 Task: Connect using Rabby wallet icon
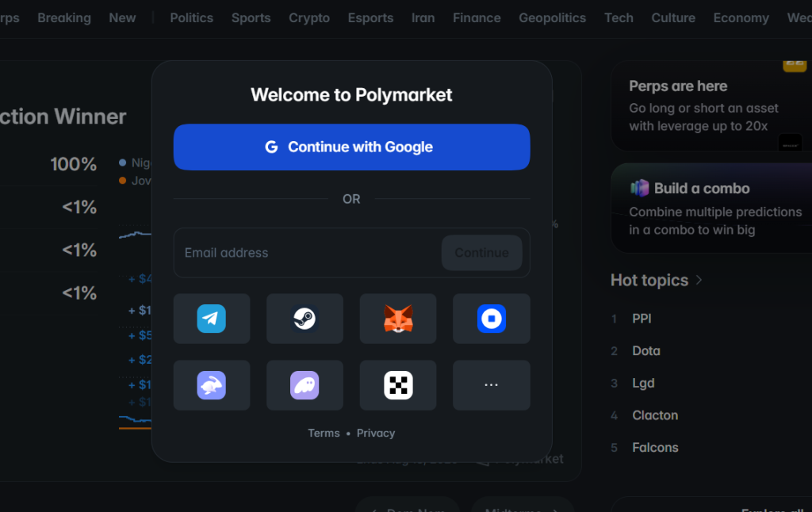tap(211, 385)
